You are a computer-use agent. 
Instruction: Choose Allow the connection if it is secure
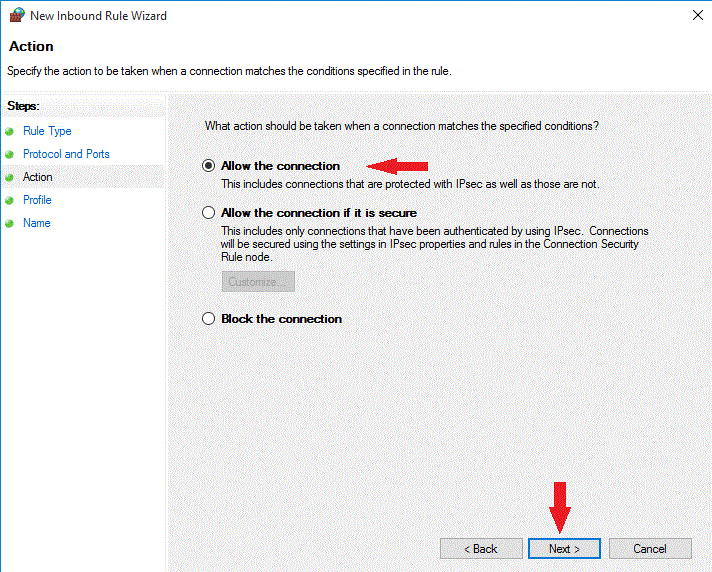click(x=208, y=213)
